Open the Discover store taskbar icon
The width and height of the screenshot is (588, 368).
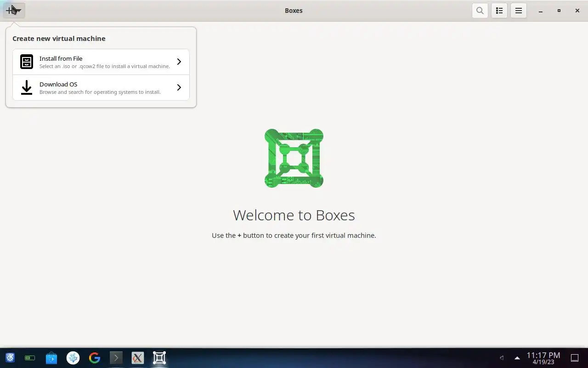coord(51,358)
